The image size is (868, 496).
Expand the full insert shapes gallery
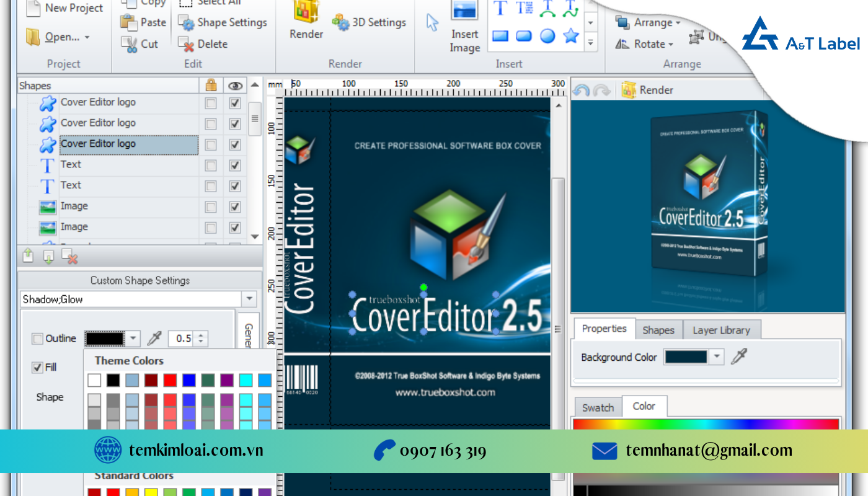click(590, 43)
